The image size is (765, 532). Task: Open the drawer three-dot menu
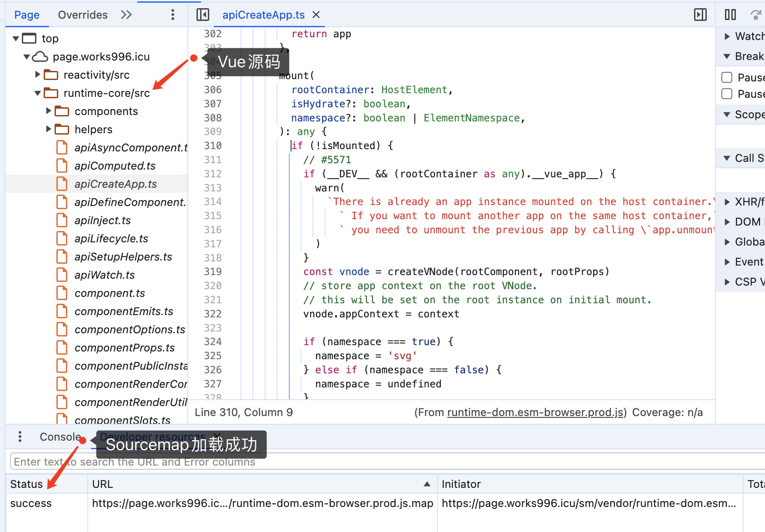[20, 437]
